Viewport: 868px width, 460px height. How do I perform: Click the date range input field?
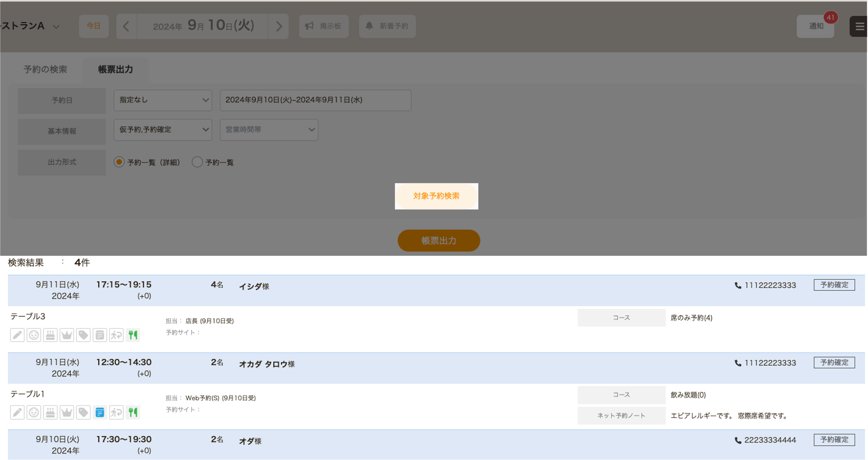tap(315, 100)
